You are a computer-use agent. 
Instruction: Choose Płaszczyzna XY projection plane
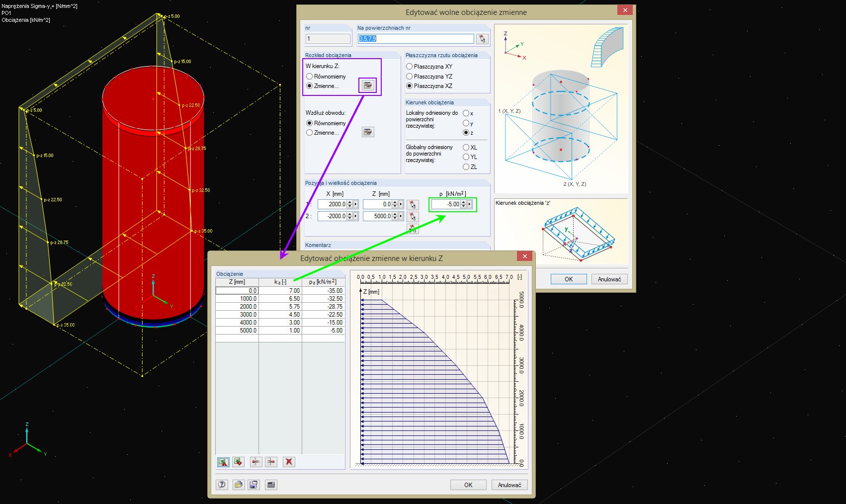[410, 67]
